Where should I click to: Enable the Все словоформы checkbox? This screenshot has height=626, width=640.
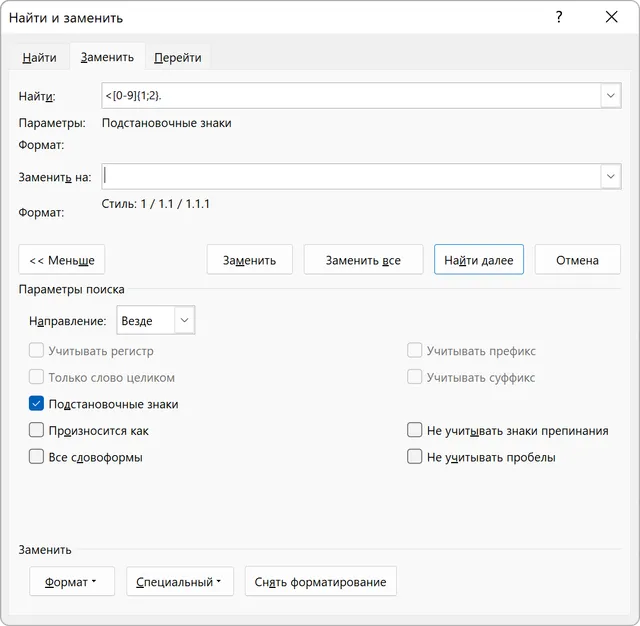click(x=36, y=457)
